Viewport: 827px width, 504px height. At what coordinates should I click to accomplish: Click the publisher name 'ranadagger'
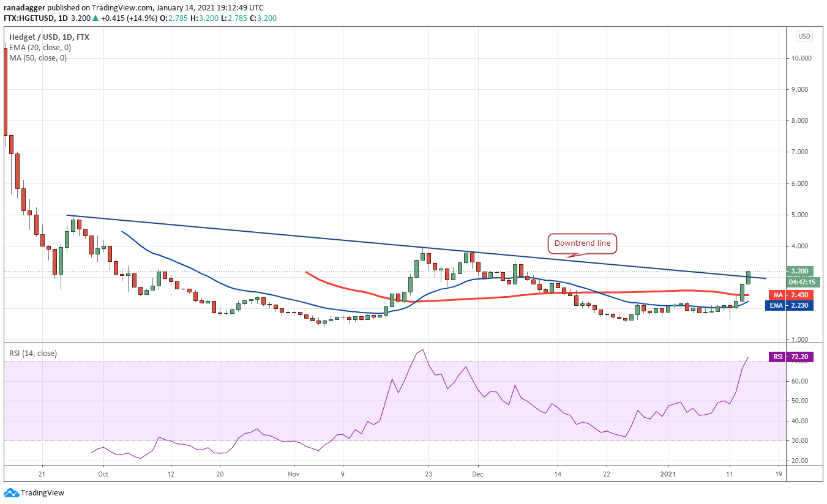[x=24, y=7]
